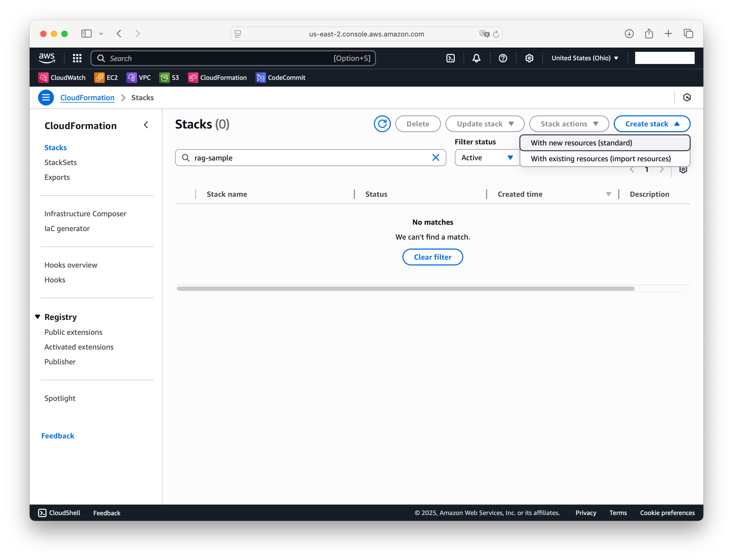Open the hexagon icon beside breadcrumb
Screen dimensions: 733x560
point(687,98)
